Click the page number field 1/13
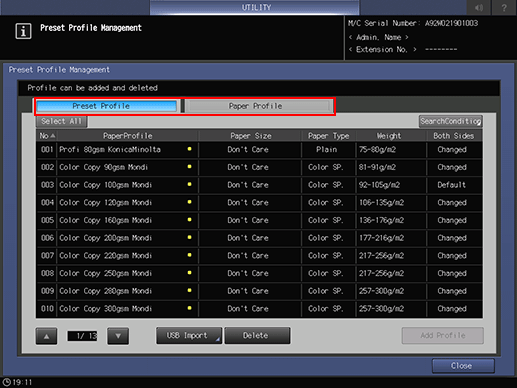The width and height of the screenshot is (517, 388). [x=82, y=336]
